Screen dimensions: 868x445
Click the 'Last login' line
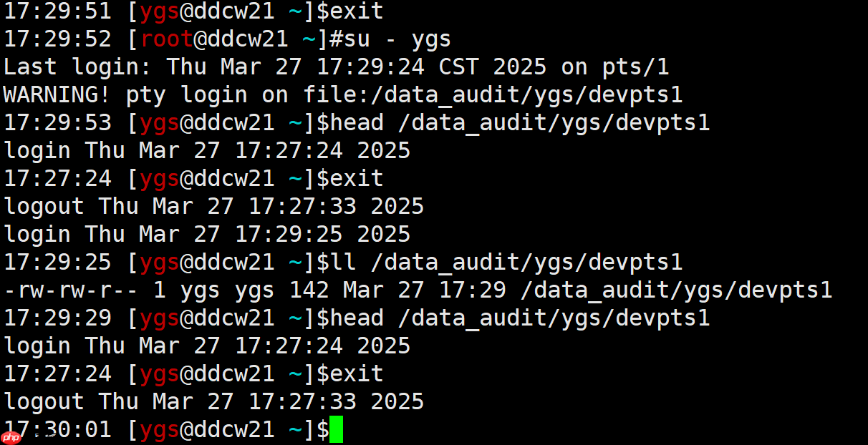tap(337, 67)
